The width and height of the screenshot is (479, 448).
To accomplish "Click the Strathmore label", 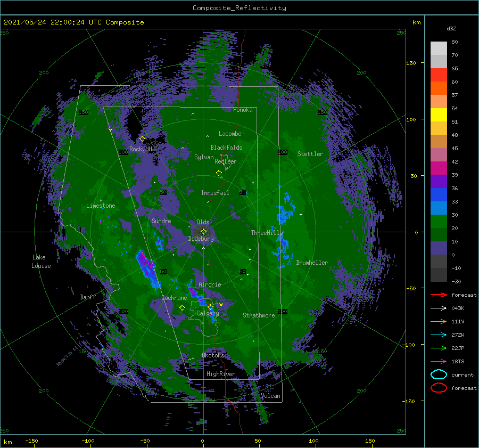I will (x=259, y=315).
